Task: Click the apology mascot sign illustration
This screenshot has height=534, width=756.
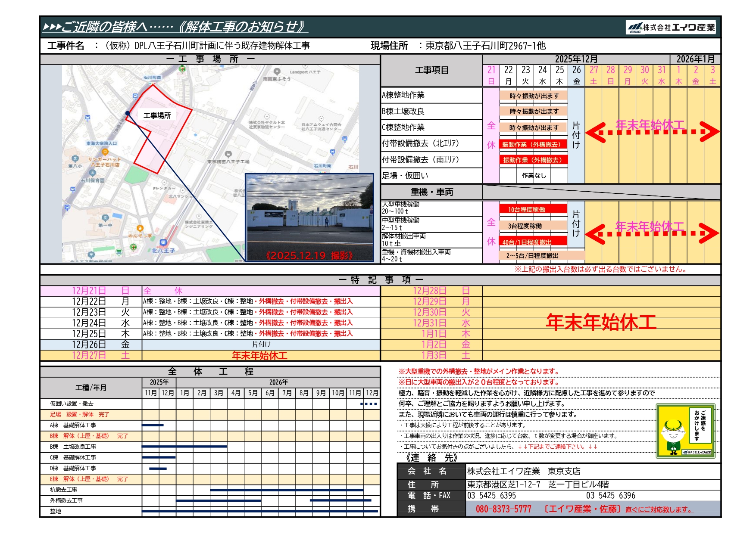Action: click(x=685, y=431)
